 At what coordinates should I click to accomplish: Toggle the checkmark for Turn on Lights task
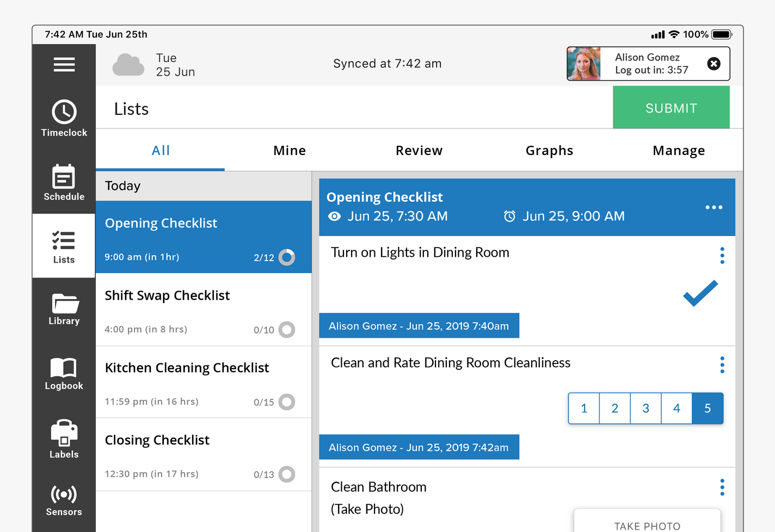[700, 293]
